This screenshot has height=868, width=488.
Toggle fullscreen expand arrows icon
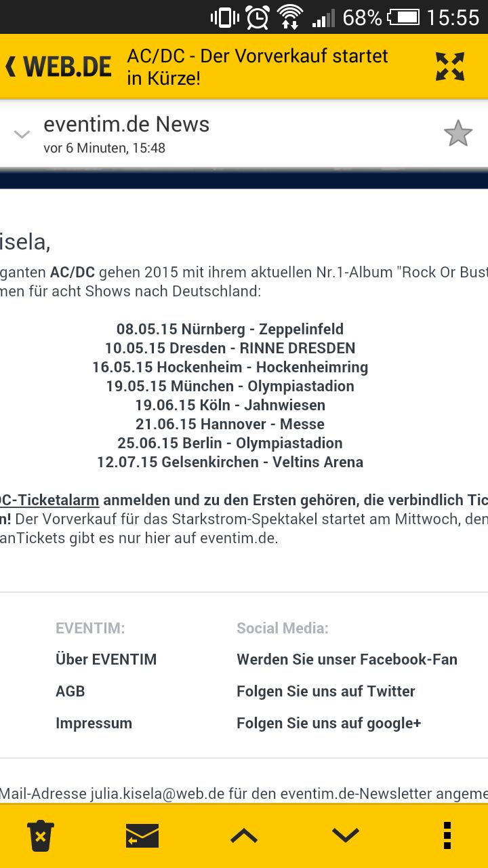450,66
